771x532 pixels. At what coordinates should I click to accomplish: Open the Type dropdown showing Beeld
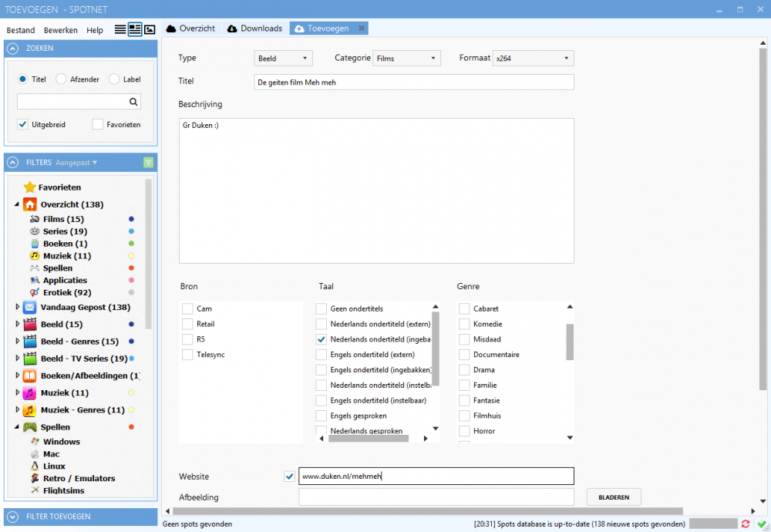(282, 58)
